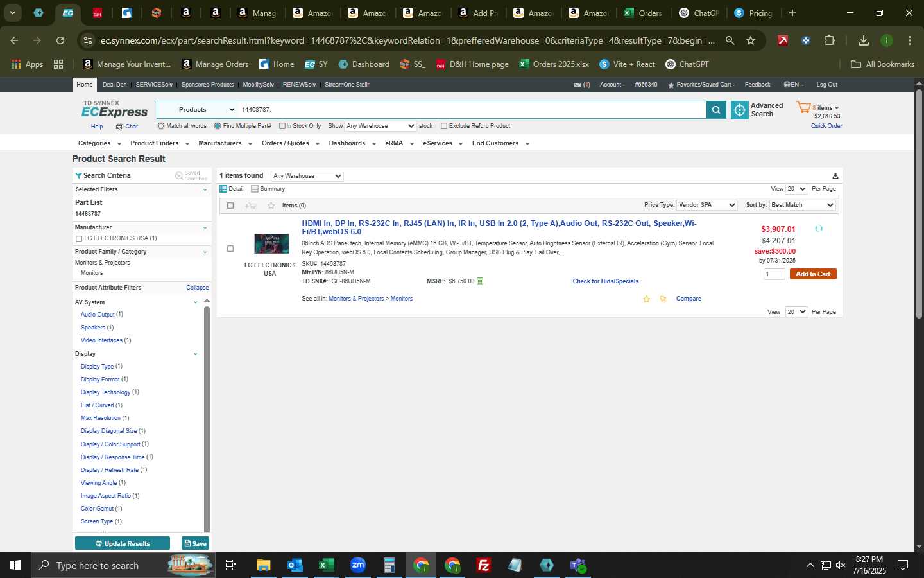924x578 pixels.
Task: Click the Saved Searches icon
Action: [x=179, y=175]
